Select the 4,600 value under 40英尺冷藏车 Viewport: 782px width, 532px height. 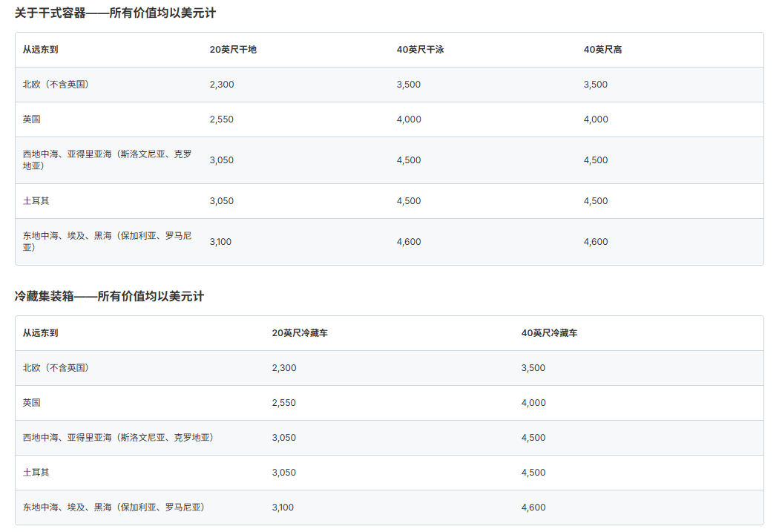533,508
